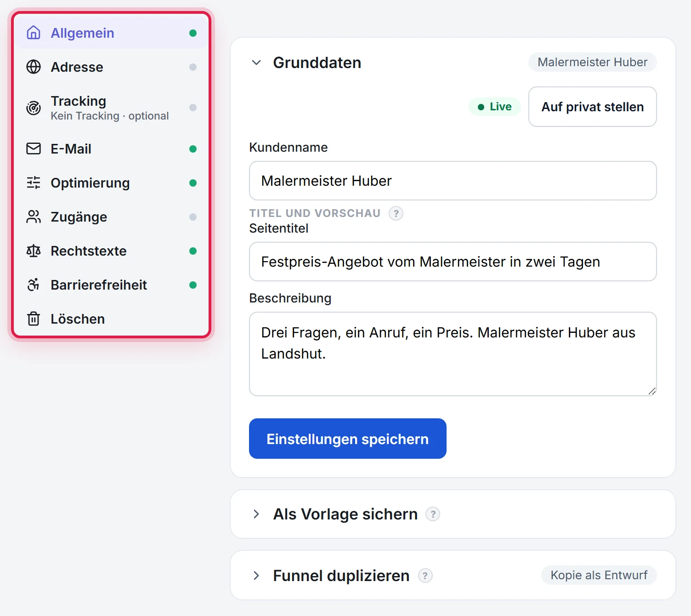Click the house icon beside Allgemein
The image size is (691, 616).
click(34, 33)
